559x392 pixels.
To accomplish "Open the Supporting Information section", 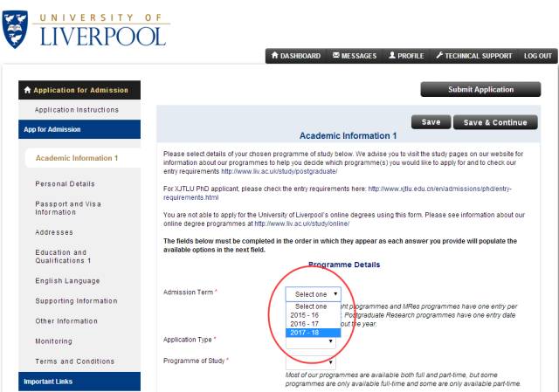I will click(x=76, y=301).
